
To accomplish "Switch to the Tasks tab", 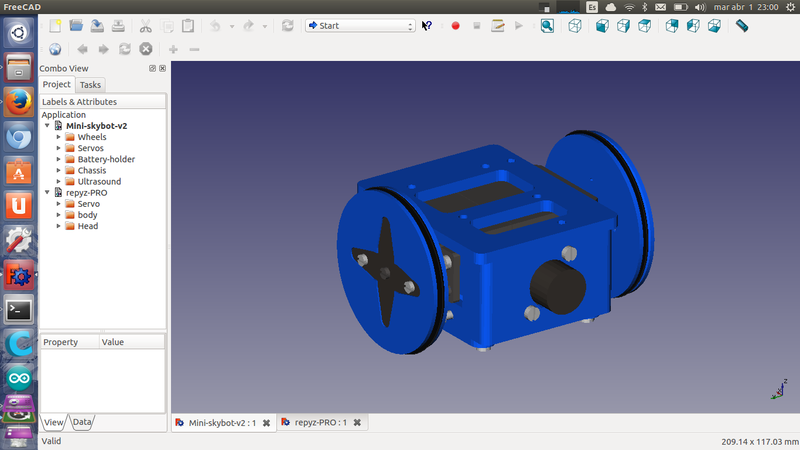I will (91, 85).
